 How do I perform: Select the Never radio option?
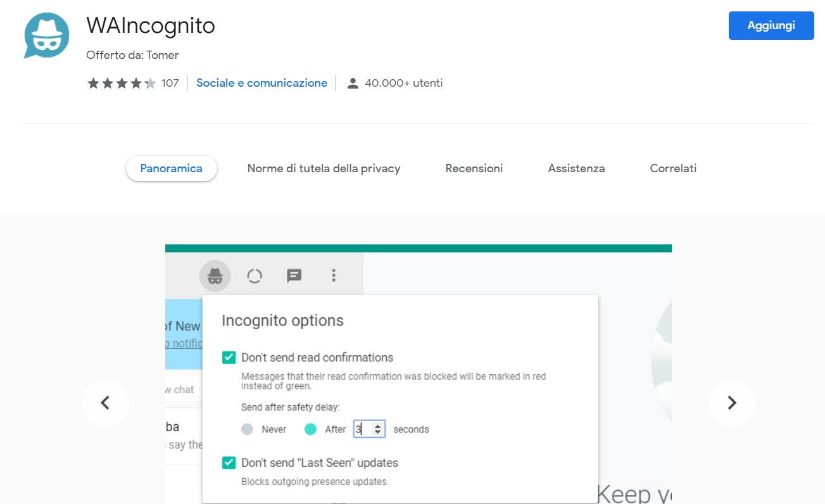[x=247, y=429]
